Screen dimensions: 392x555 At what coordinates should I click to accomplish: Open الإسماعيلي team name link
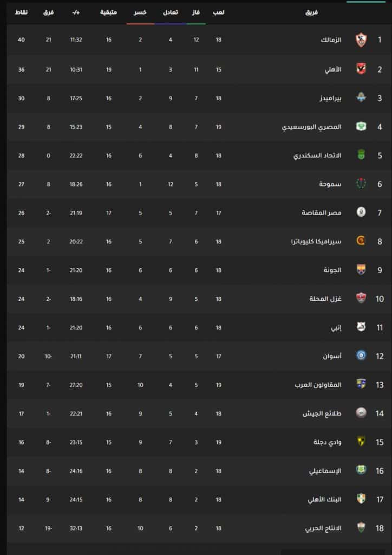325,471
